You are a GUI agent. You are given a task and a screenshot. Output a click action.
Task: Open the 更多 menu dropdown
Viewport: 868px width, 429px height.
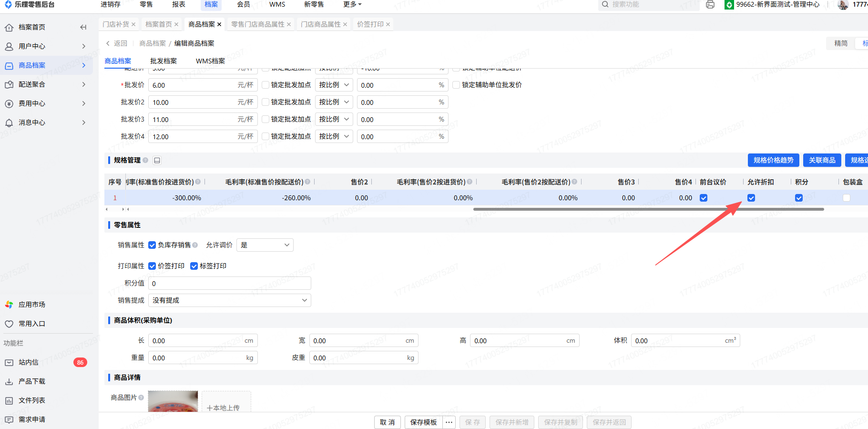pyautogui.click(x=352, y=4)
